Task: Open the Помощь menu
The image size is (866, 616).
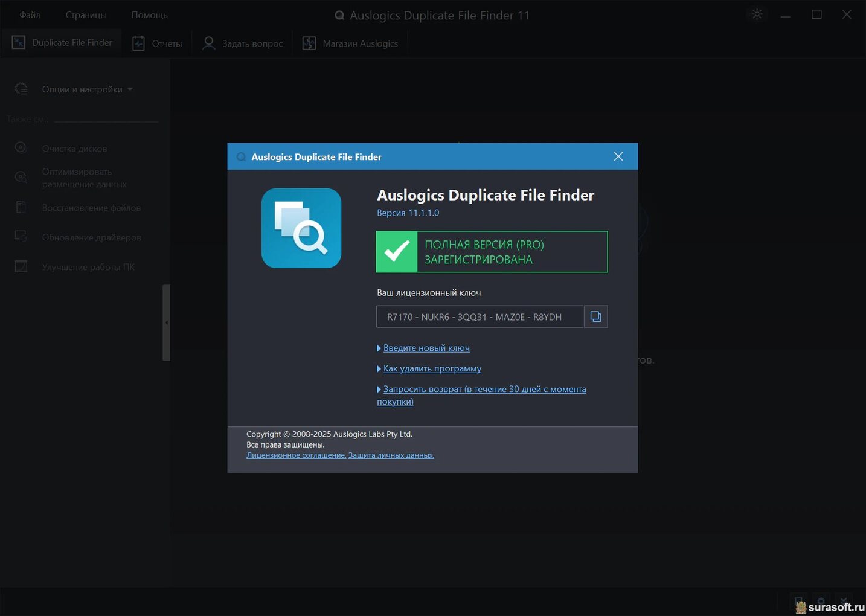Action: pos(149,15)
